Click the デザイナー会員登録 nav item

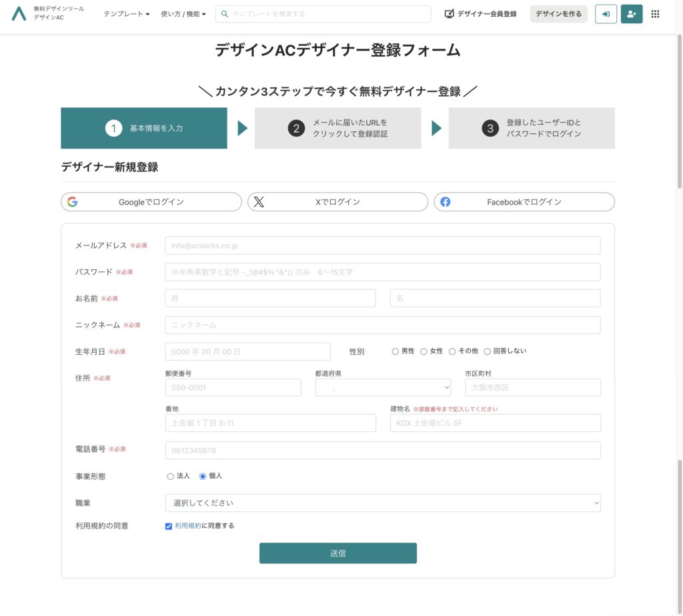480,14
